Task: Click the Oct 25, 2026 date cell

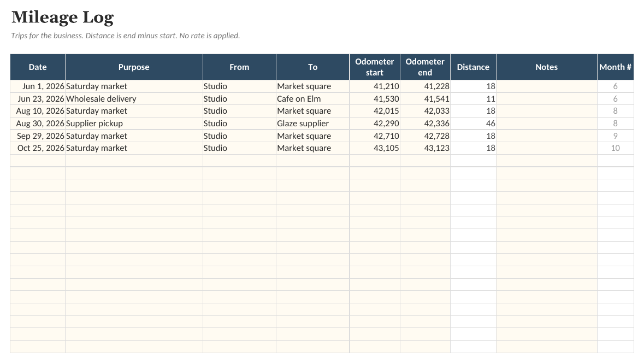Action: click(38, 148)
